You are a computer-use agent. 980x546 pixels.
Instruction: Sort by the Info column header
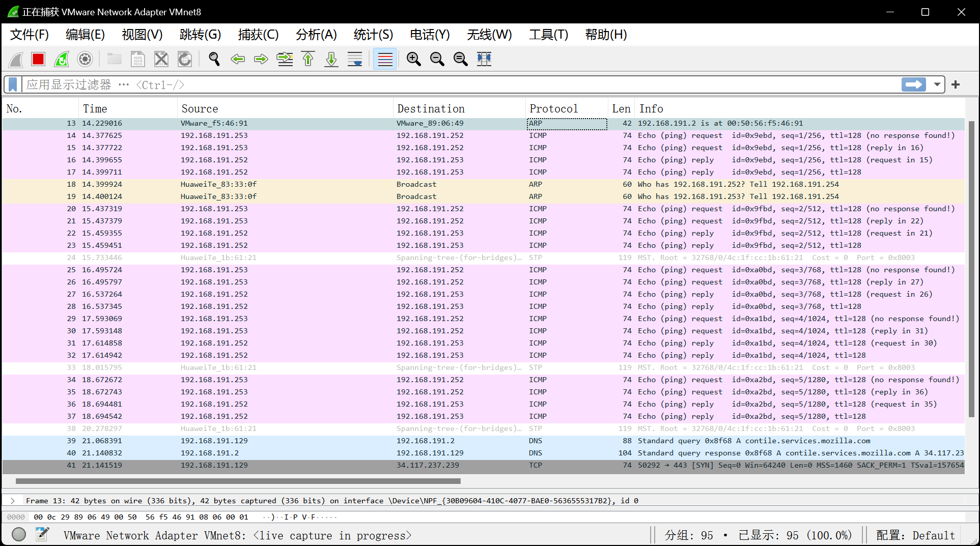[x=800, y=108]
